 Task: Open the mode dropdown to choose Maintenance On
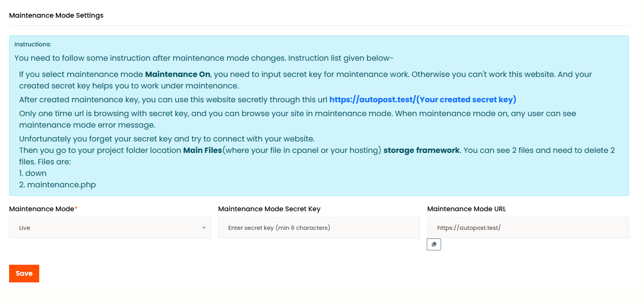(x=110, y=228)
